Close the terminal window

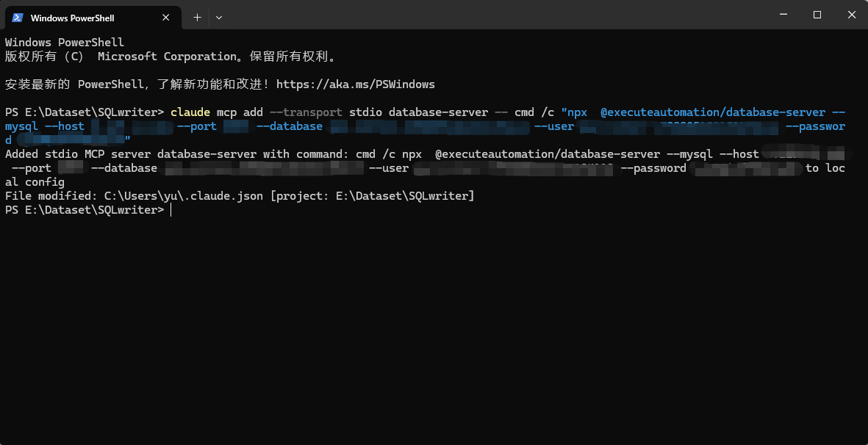pyautogui.click(x=851, y=15)
